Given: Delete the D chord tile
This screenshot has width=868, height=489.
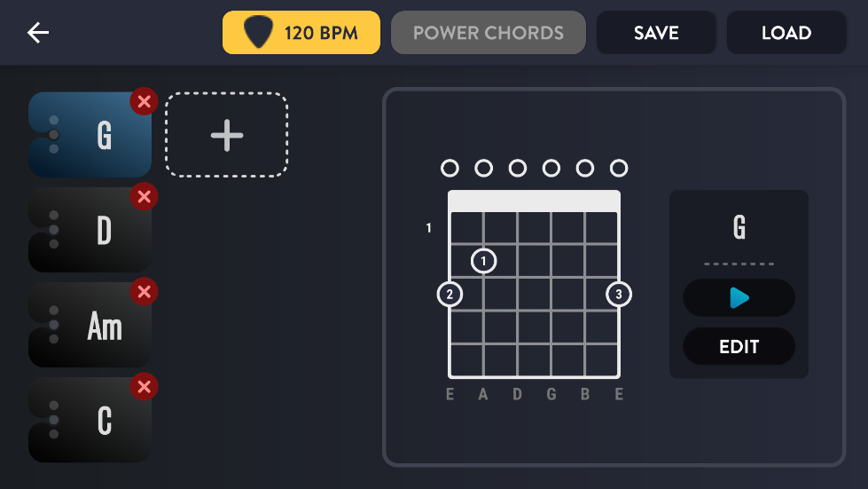Looking at the screenshot, I should point(144,197).
